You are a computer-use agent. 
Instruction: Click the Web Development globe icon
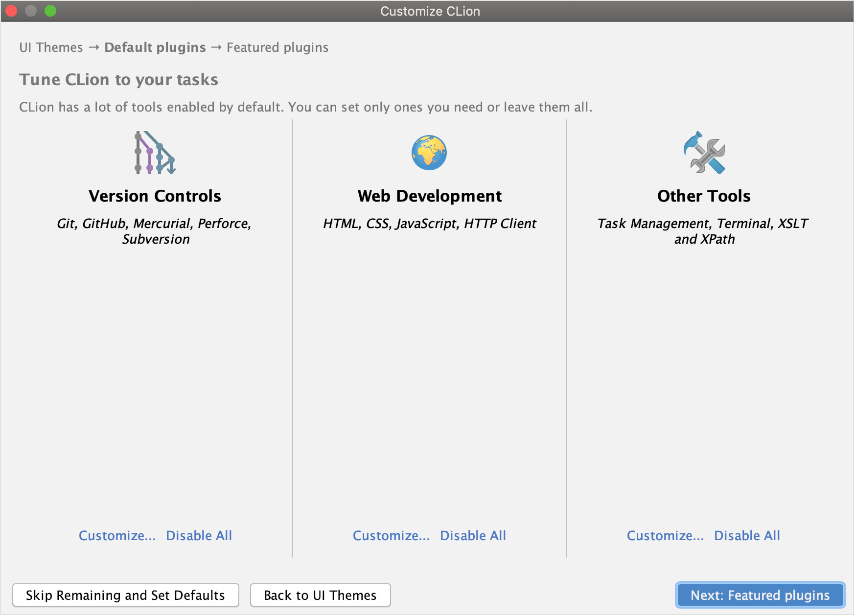pos(429,153)
